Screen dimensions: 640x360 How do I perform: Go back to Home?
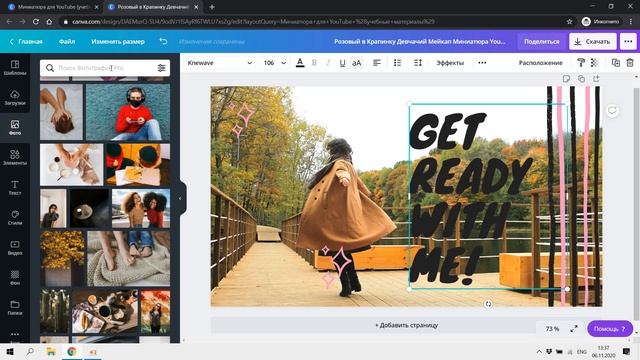click(26, 41)
